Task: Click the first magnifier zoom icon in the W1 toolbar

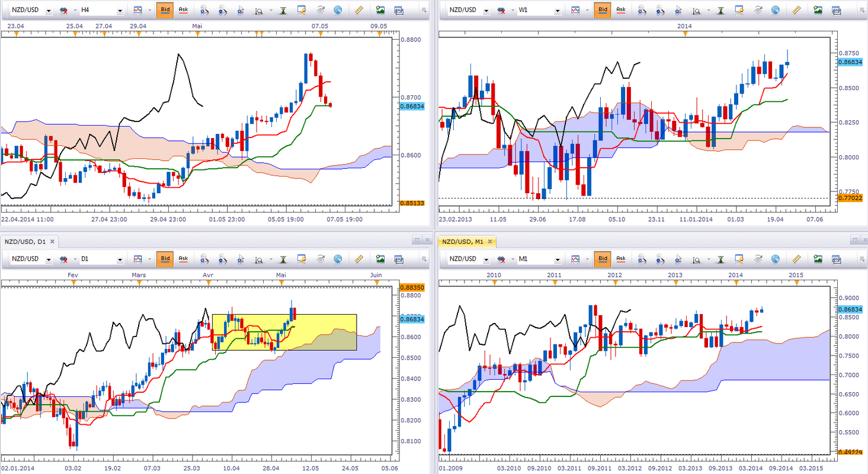Action: coord(643,10)
